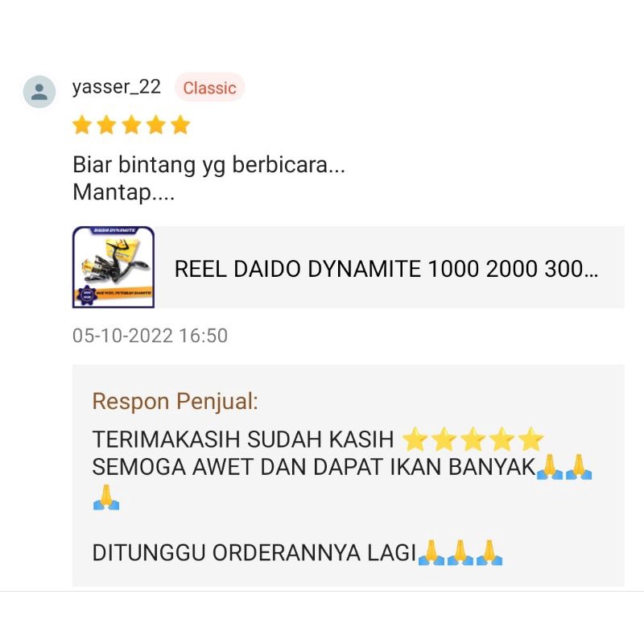
Task: Tap the 'Mantap....' review line
Action: [x=124, y=192]
